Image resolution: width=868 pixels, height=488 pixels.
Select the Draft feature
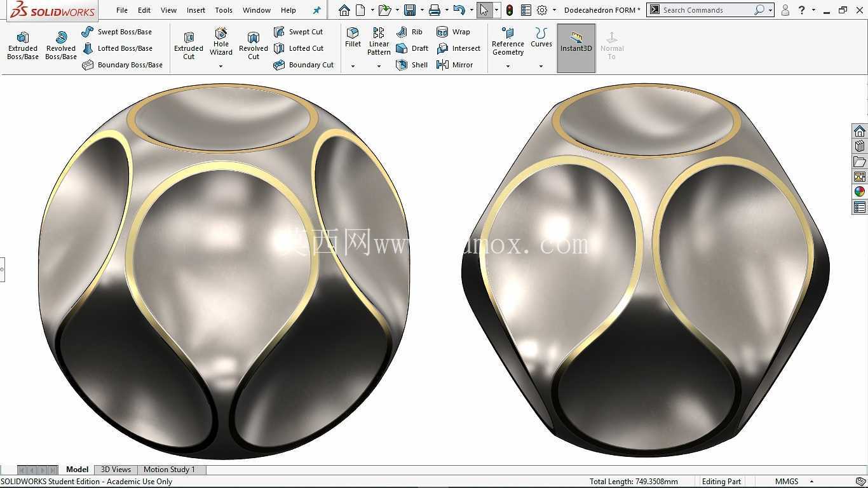pyautogui.click(x=412, y=48)
